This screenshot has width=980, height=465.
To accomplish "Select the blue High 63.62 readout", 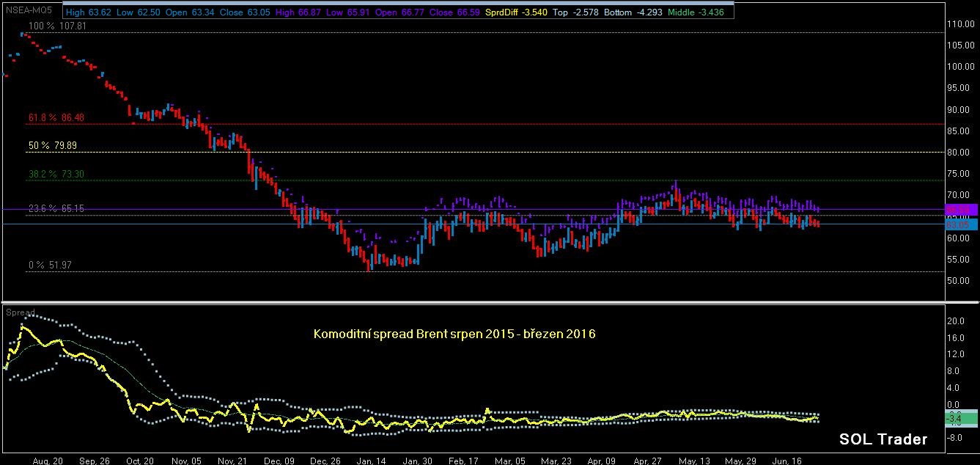I will (88, 12).
